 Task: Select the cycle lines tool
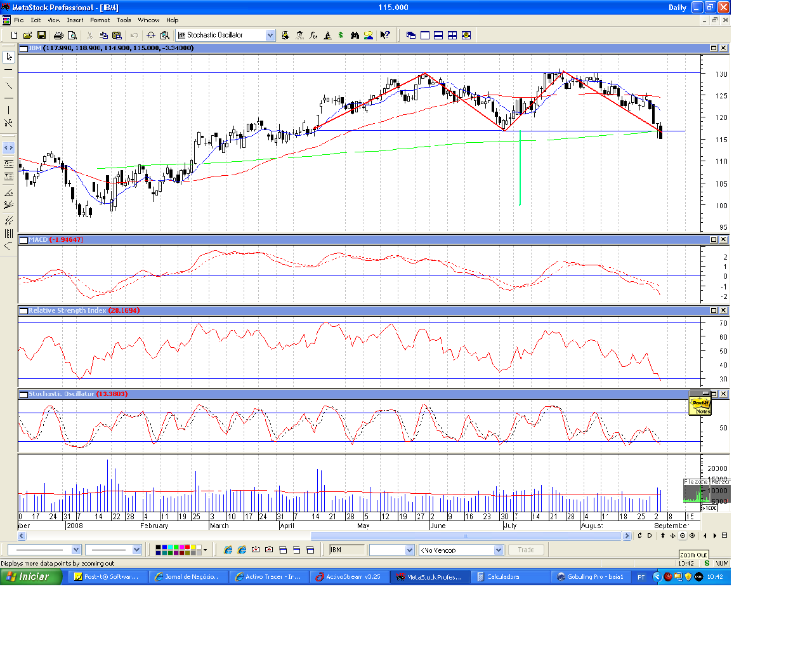click(x=9, y=234)
